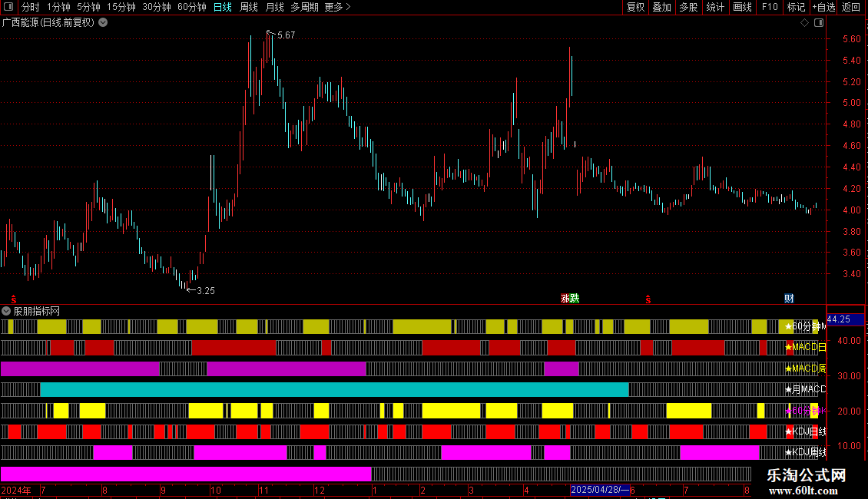
Task: Click the 3.25 low price label
Action: [x=206, y=290]
